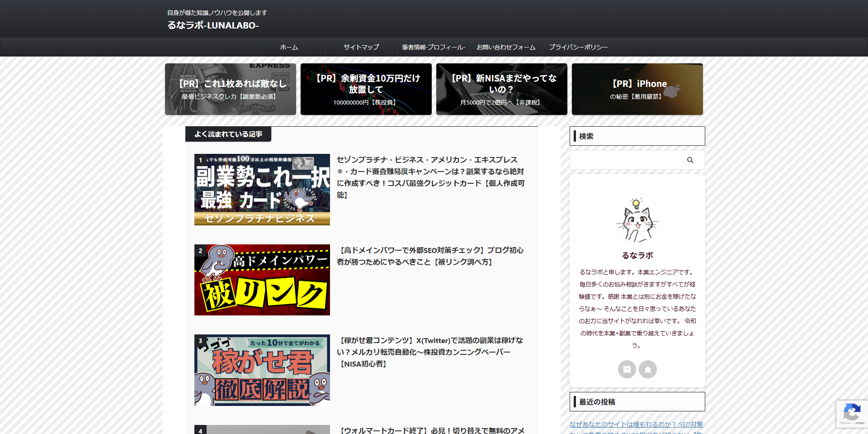868x434 pixels.
Task: Open the 高ドメインパワー 被リンク article thumbnail
Action: point(262,280)
